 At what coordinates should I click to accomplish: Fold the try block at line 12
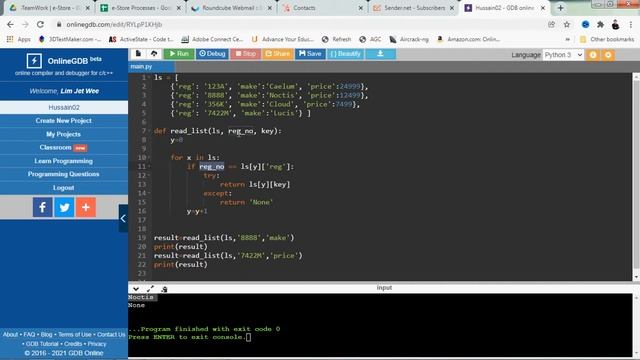click(149, 176)
